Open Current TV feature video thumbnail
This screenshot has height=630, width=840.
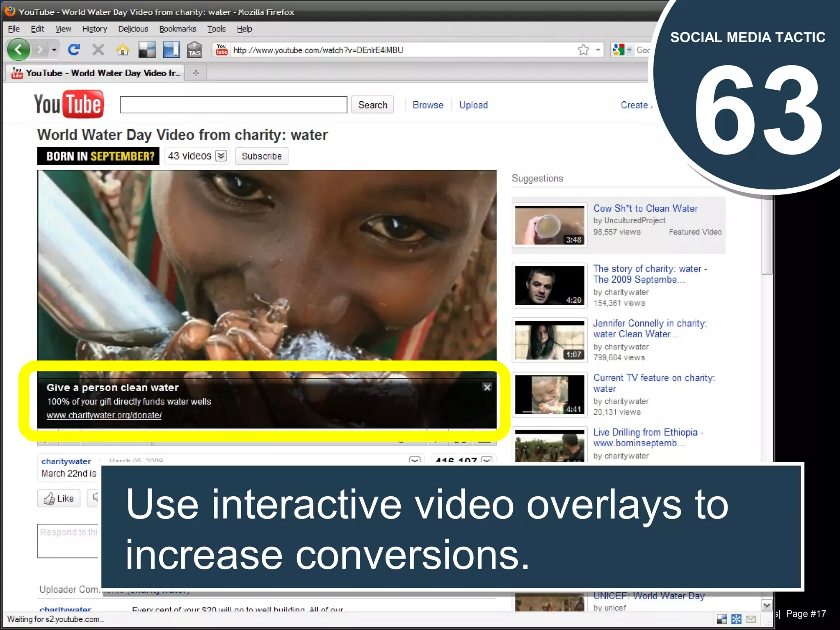(x=550, y=394)
